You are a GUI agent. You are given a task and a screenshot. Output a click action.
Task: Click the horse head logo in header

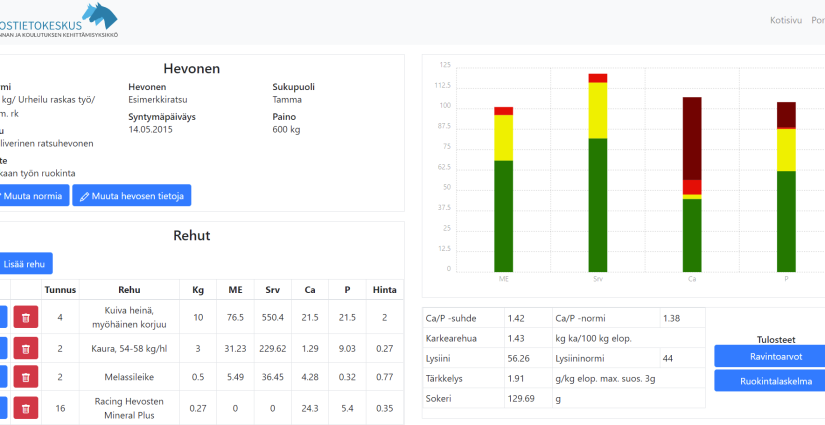100,15
